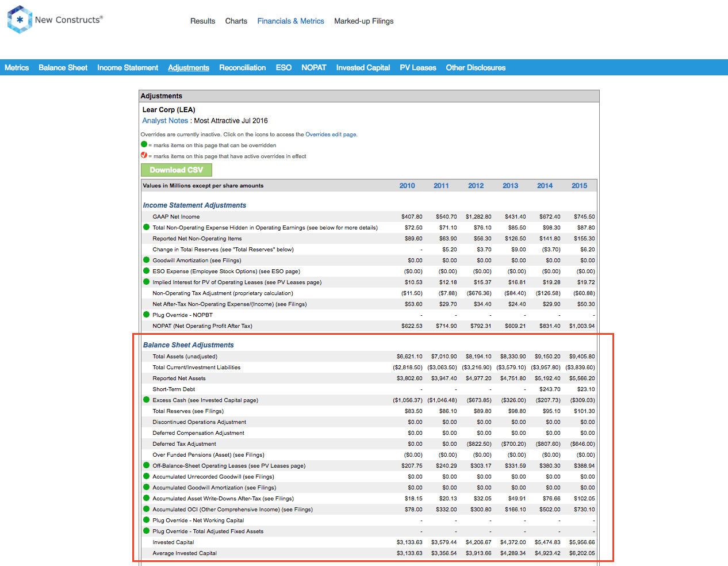Select Financials & Metrics in top navigation
This screenshot has height=566, width=728.
[291, 21]
